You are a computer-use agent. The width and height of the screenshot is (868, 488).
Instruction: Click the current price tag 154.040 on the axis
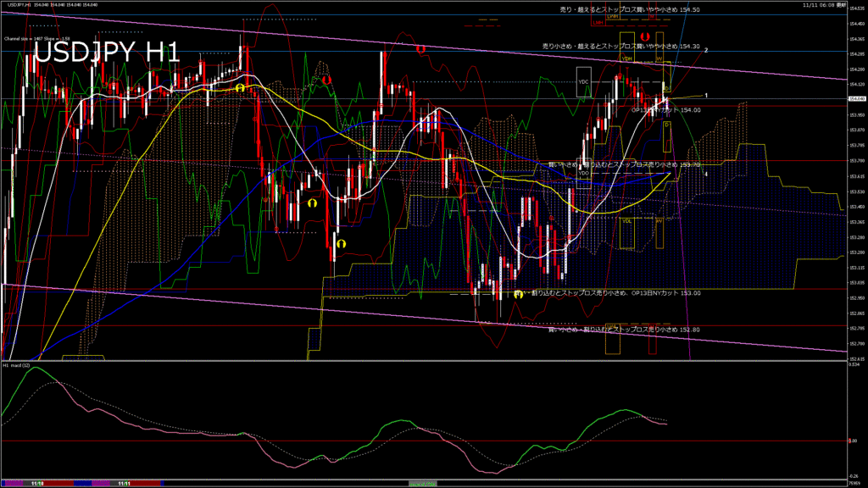[856, 99]
